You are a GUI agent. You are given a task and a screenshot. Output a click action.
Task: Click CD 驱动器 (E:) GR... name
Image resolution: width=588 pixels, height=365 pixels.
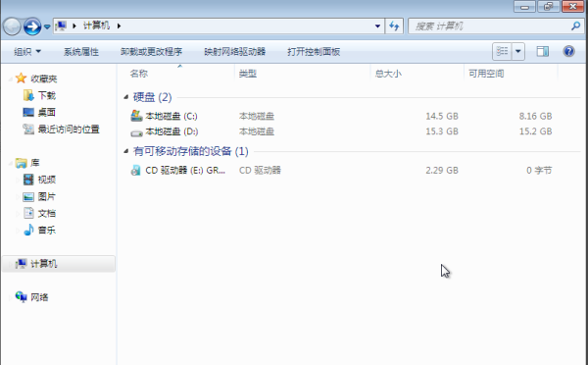[185, 170]
